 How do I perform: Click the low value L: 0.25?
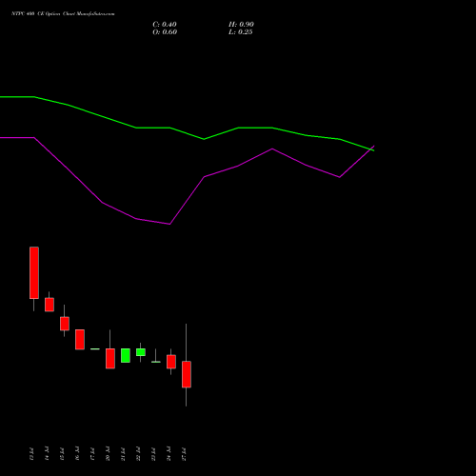[241, 32]
